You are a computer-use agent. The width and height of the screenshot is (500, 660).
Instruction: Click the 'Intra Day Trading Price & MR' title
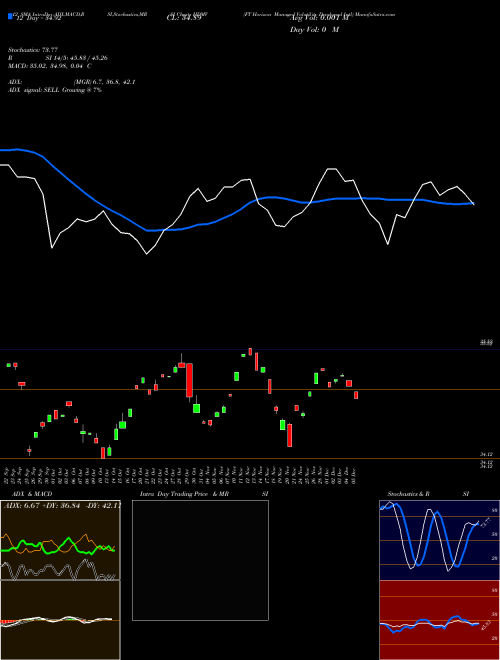point(184,494)
